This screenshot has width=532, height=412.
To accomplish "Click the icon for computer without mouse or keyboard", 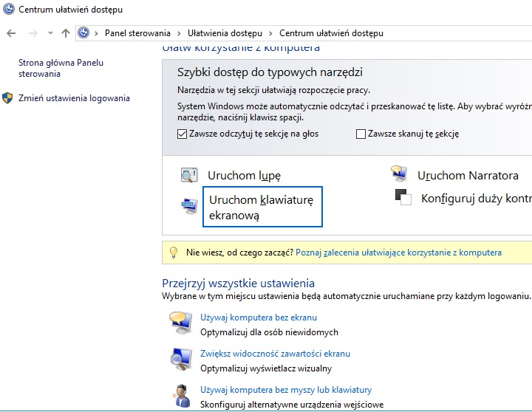I will click(x=182, y=396).
